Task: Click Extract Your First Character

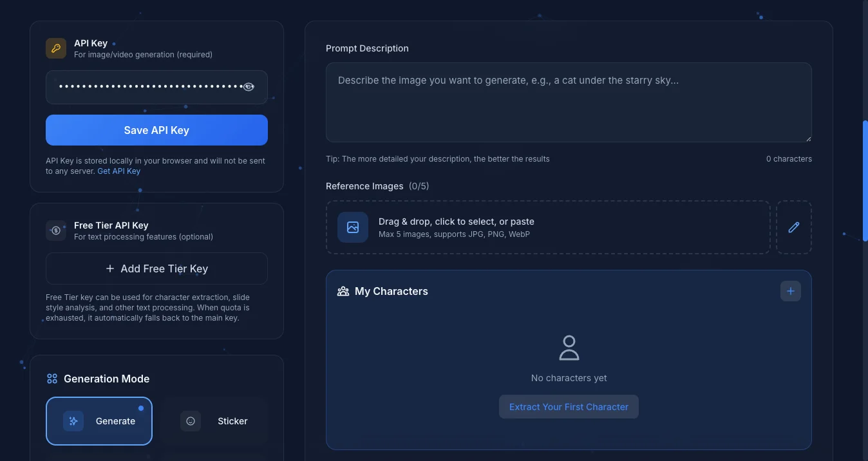Action: tap(569, 406)
